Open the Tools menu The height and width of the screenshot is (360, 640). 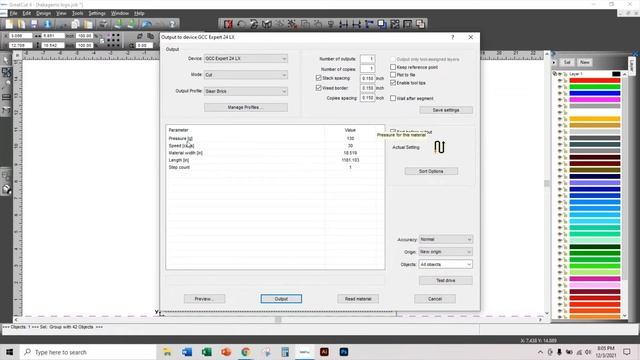(x=77, y=13)
